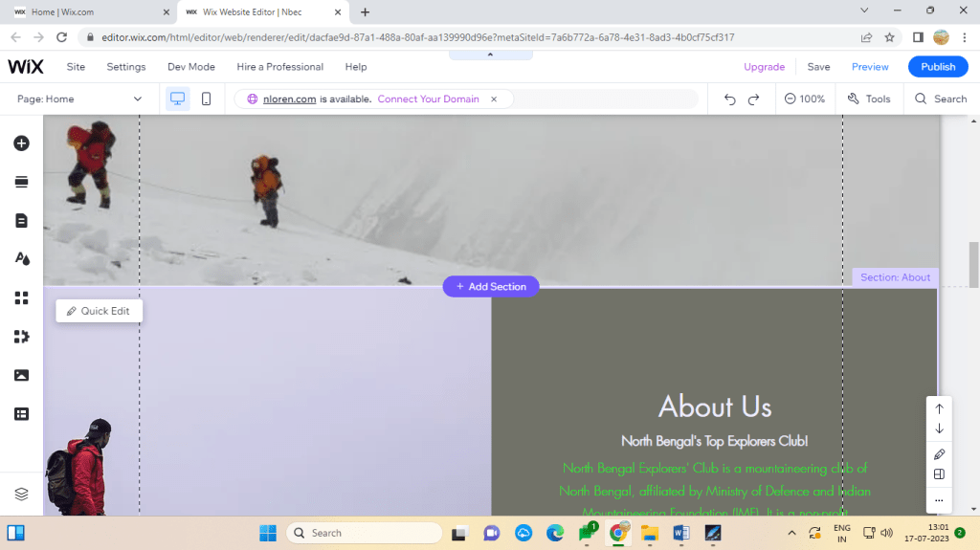Open the Add Apps grid icon
This screenshot has height=550, width=980.
pyautogui.click(x=21, y=298)
